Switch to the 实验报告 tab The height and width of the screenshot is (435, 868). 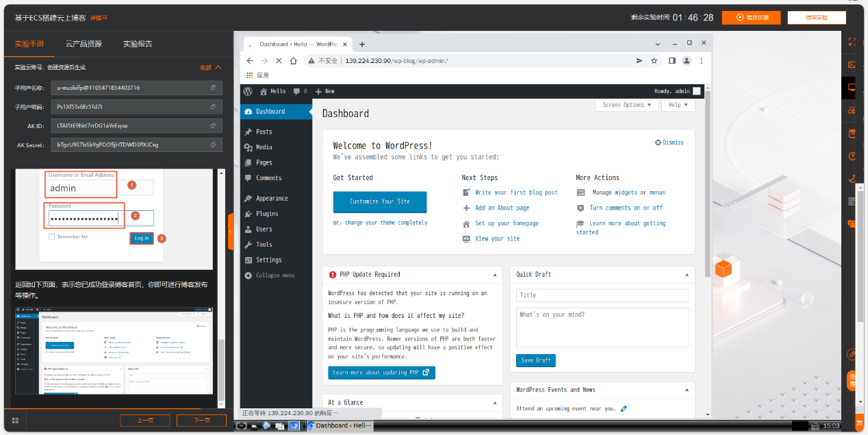click(x=138, y=44)
